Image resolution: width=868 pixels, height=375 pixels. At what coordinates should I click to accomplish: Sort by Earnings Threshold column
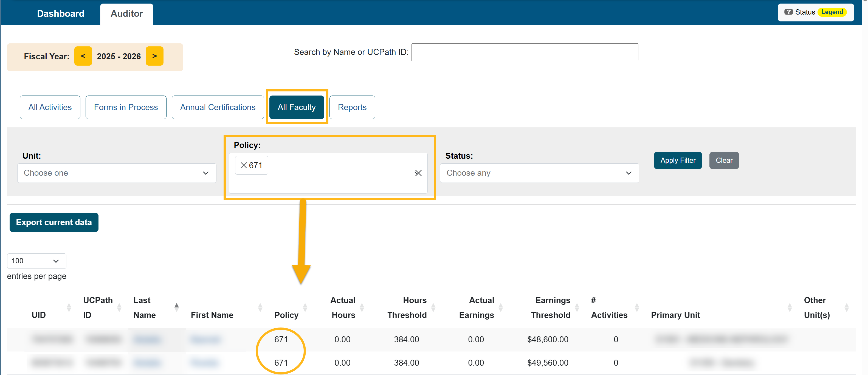(x=577, y=307)
